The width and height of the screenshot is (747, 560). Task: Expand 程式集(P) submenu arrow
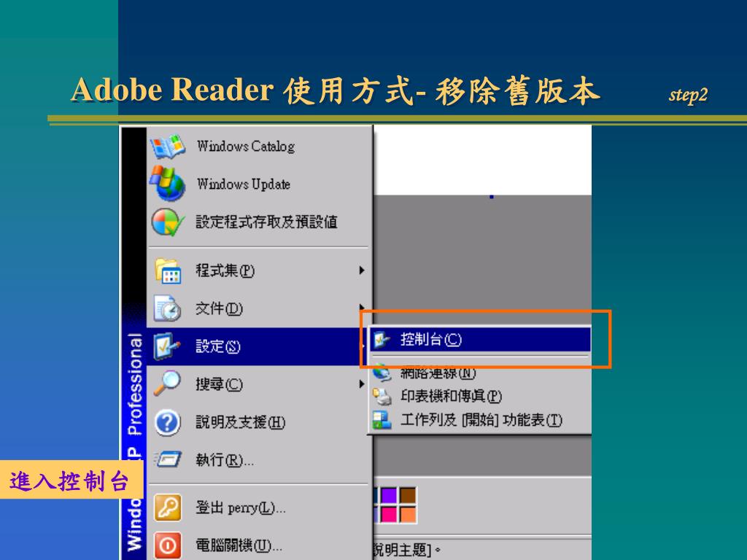click(362, 271)
